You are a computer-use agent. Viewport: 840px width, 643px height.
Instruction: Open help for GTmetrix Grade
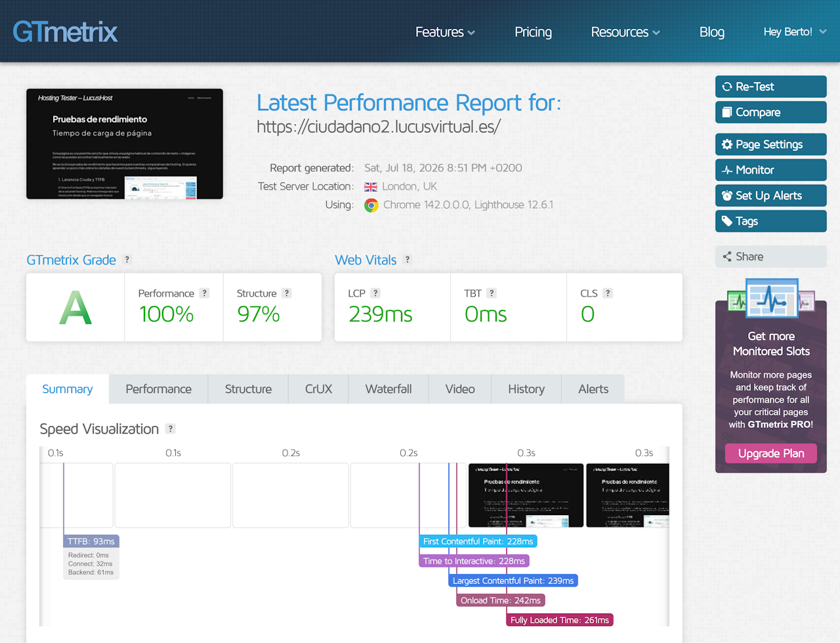[x=127, y=259]
